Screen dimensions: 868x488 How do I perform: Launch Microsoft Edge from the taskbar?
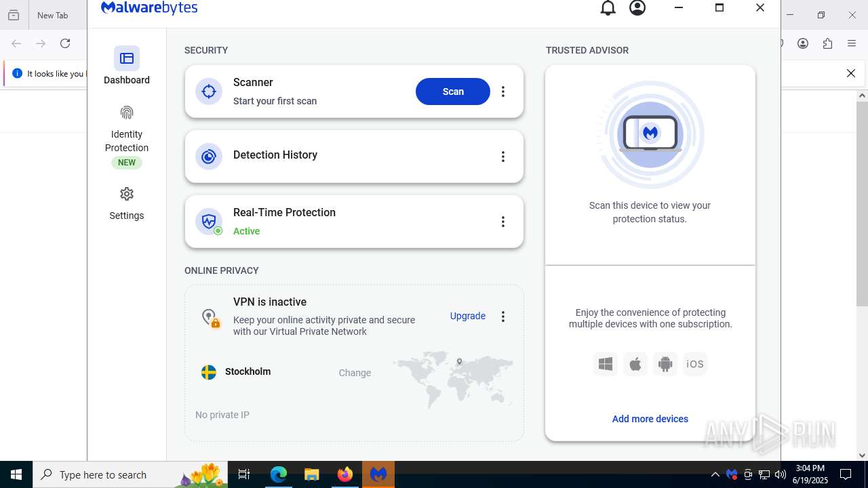point(278,474)
